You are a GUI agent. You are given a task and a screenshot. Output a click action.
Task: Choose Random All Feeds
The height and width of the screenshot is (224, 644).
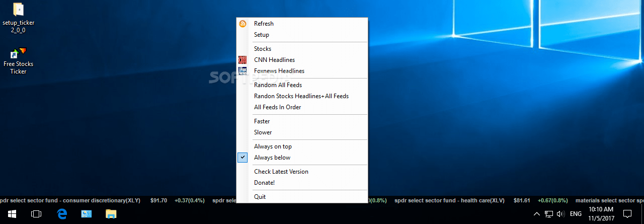click(302, 85)
